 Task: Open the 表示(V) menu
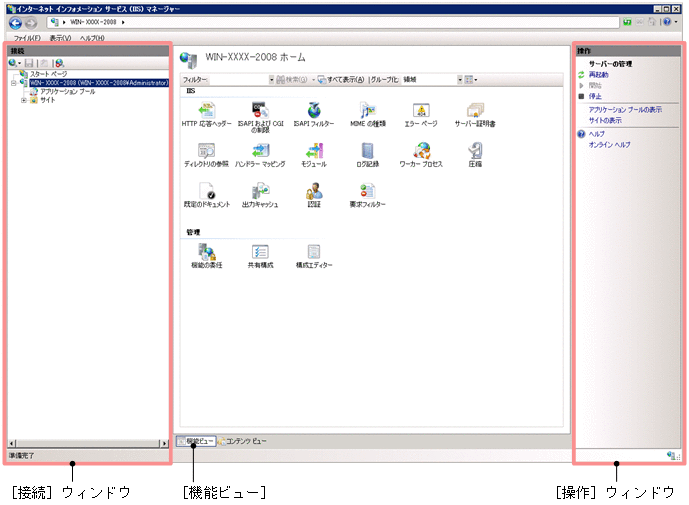click(x=60, y=38)
